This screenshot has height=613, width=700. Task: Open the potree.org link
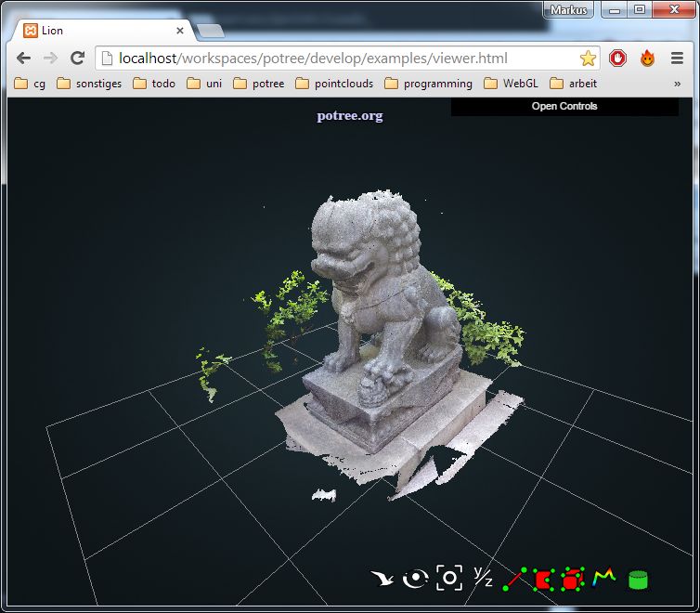[x=349, y=116]
